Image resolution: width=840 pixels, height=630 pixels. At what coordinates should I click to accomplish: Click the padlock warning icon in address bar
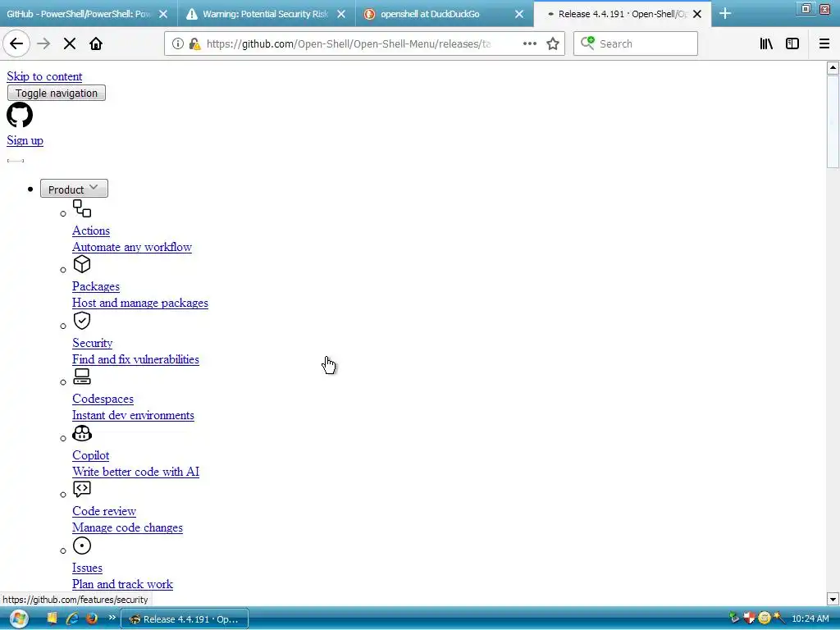click(x=195, y=44)
